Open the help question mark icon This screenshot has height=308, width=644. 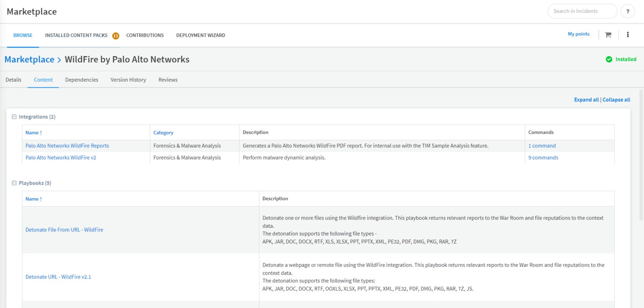coord(627,11)
